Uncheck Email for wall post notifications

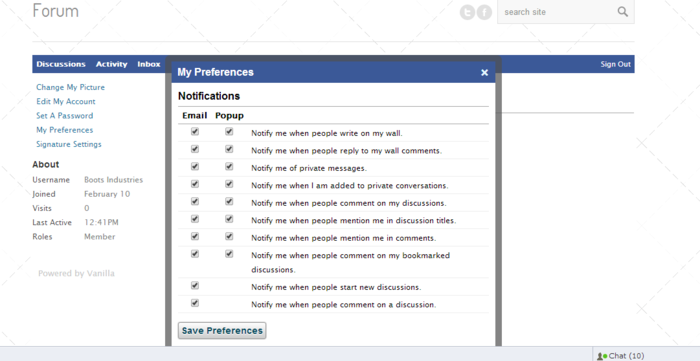pos(195,132)
